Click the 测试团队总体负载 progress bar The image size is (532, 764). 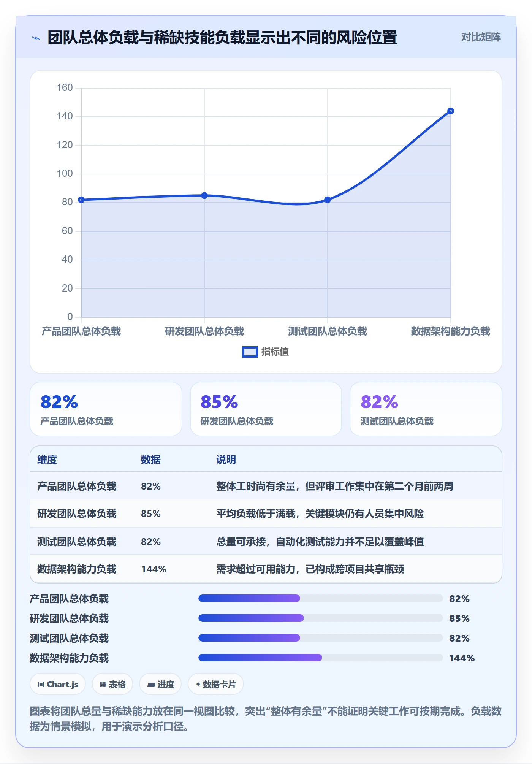point(320,638)
